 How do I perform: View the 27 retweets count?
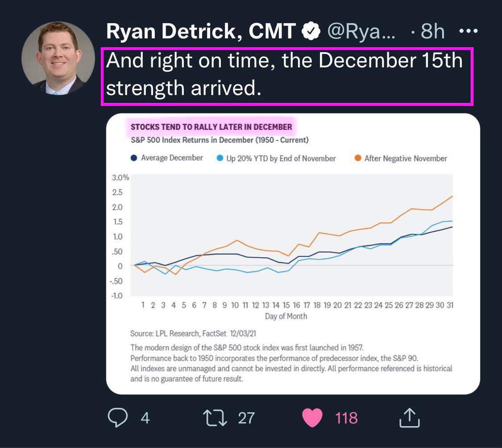point(246,418)
